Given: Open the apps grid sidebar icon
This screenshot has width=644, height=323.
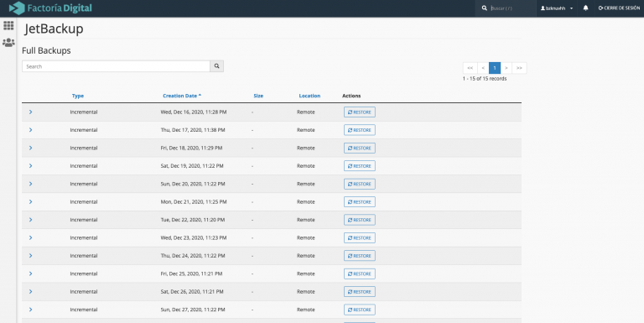Looking at the screenshot, I should pyautogui.click(x=8, y=25).
